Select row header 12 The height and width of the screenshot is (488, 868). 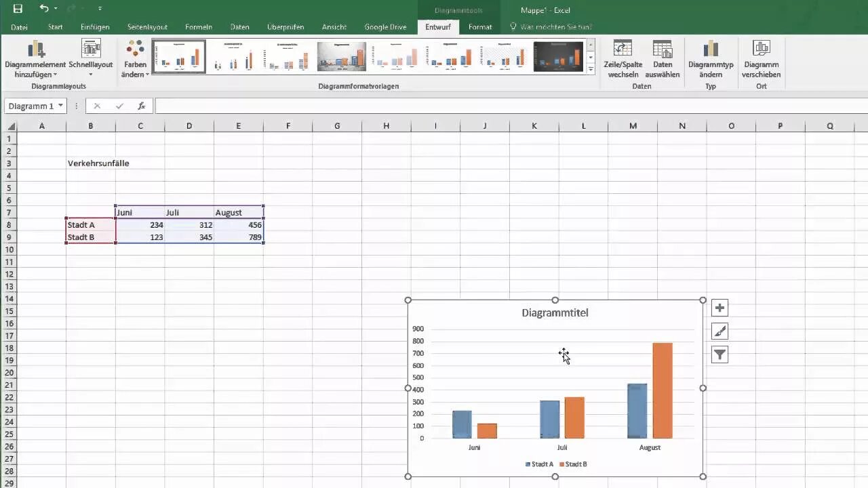click(9, 274)
